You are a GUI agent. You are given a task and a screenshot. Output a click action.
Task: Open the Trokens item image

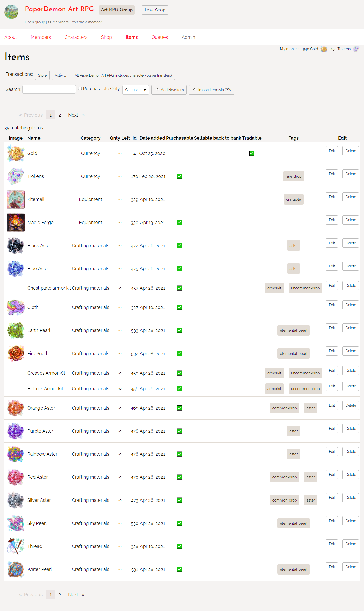coord(15,176)
